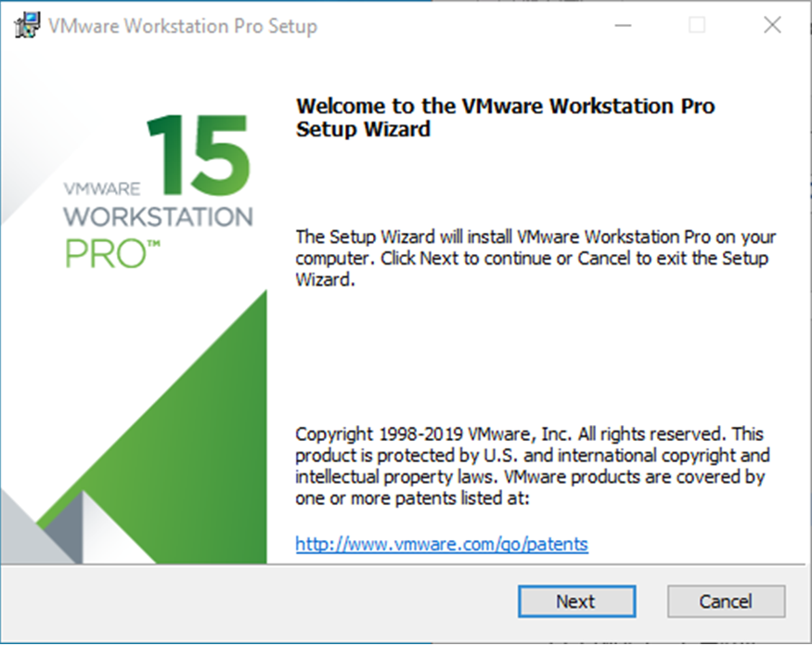Click the VMware Workstation Pro Setup title text
Viewport: 812px width, 646px height.
point(182,26)
